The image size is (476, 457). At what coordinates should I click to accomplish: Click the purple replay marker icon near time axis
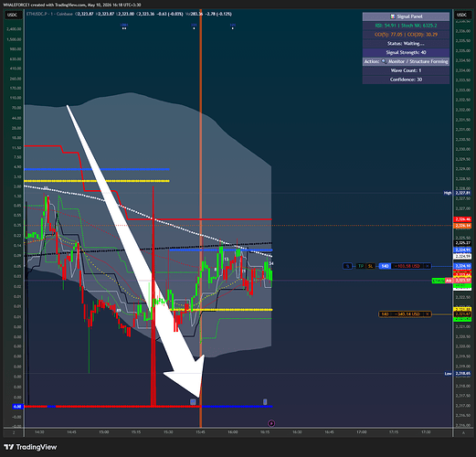(271, 423)
